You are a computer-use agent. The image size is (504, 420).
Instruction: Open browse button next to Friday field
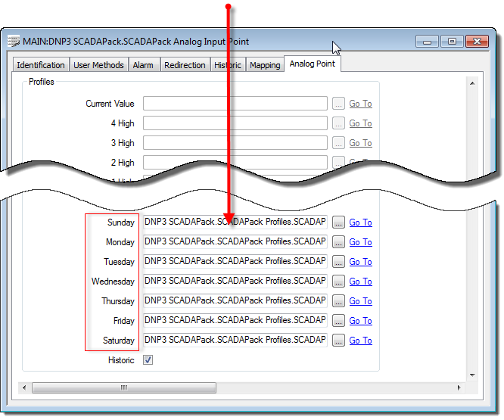338,321
